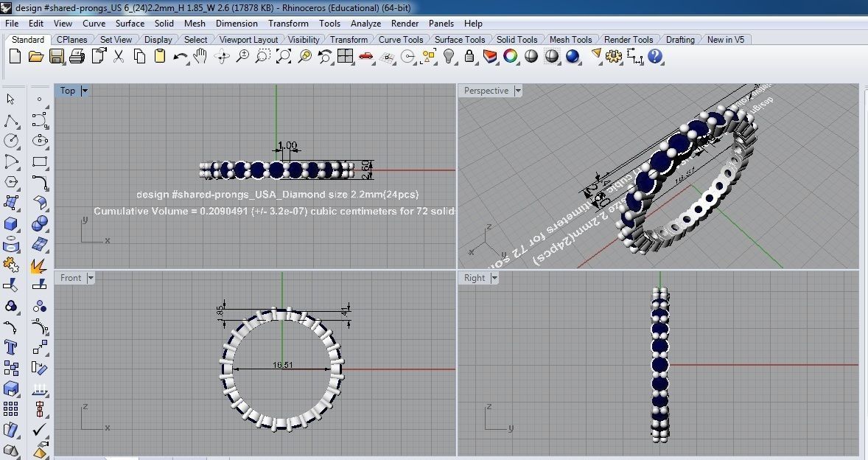The height and width of the screenshot is (460, 868).
Task: Click the Zoom Selected icon
Action: click(304, 56)
